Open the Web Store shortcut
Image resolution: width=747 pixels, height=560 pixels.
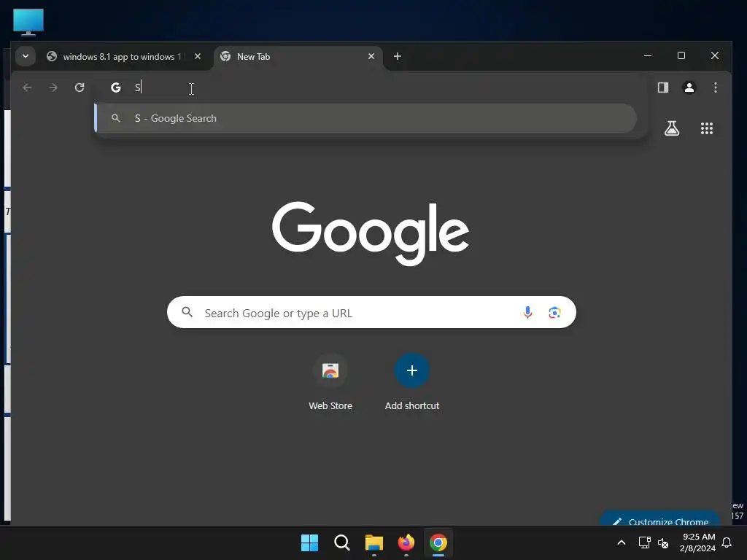[330, 382]
